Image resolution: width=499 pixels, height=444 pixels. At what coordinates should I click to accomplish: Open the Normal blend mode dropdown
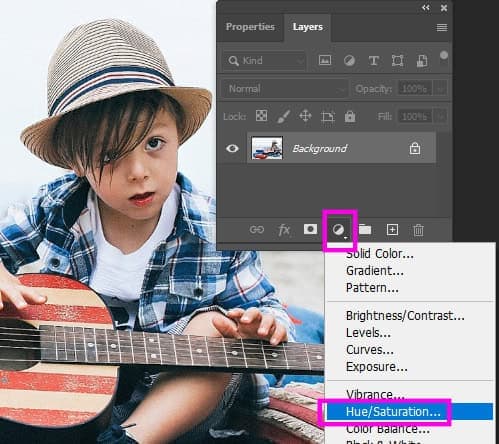click(285, 89)
